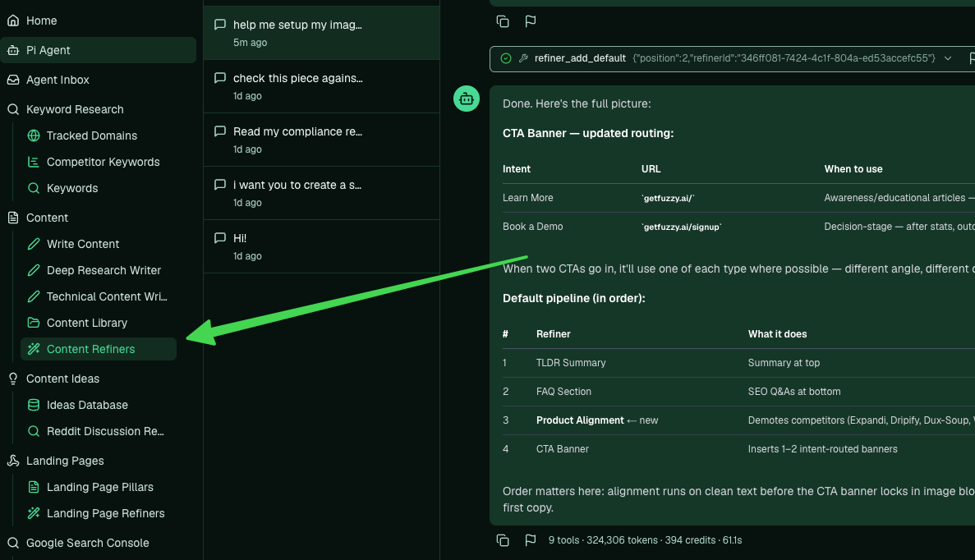Open Write Content
This screenshot has width=975, height=560.
tap(83, 244)
